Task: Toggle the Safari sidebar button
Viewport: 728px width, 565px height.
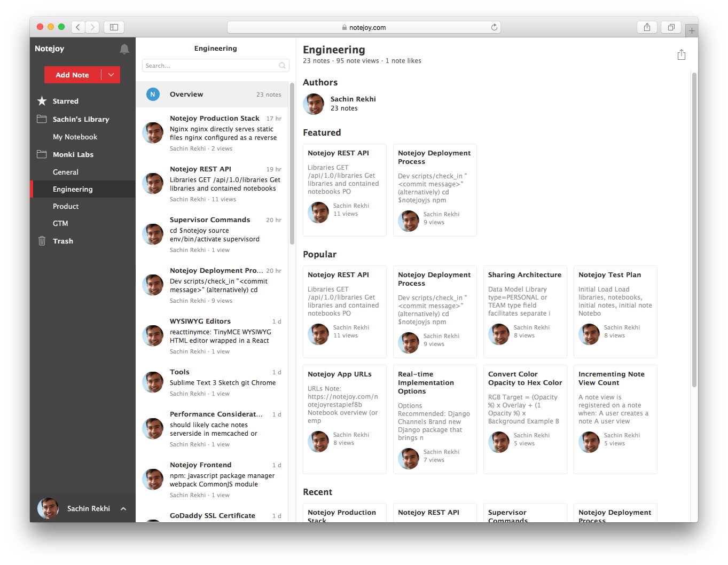Action: coord(114,27)
